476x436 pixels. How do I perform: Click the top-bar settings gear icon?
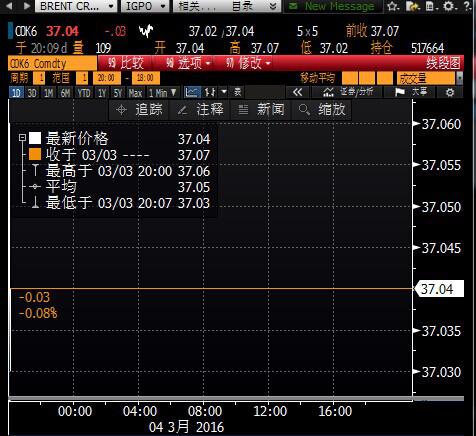pyautogui.click(x=449, y=6)
